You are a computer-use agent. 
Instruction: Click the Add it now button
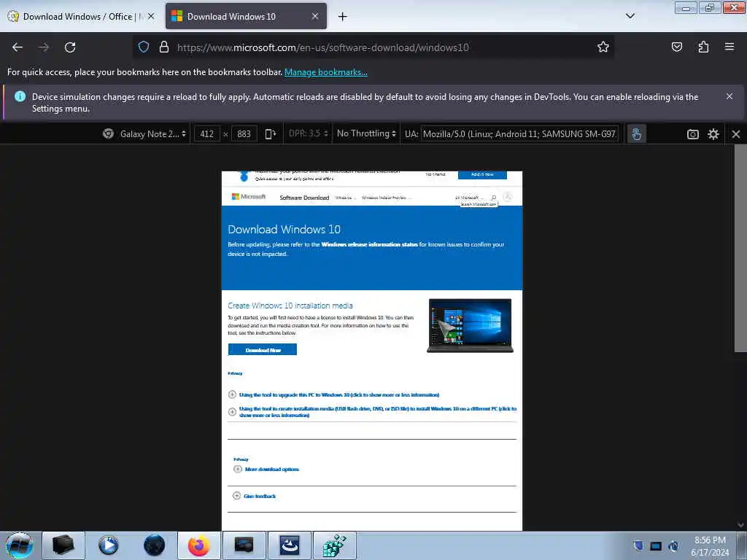[x=482, y=175]
